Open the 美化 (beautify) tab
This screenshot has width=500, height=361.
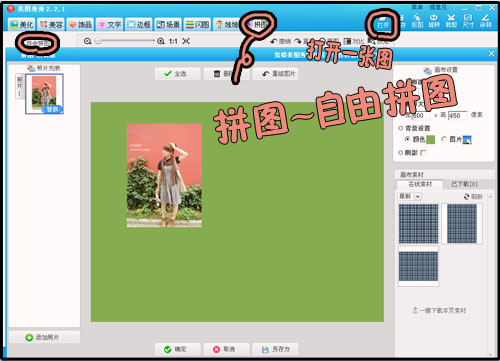(x=21, y=24)
